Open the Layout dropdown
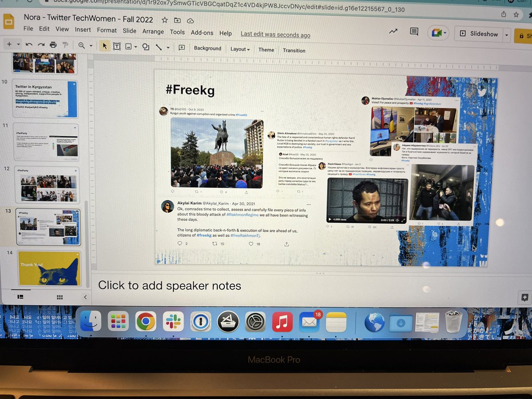The height and width of the screenshot is (399, 532). click(x=240, y=49)
